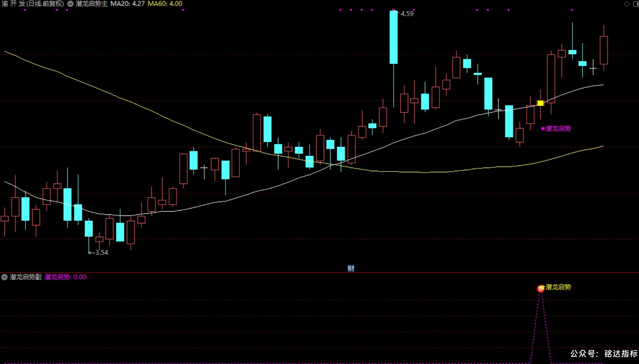This screenshot has height=364, width=639.
Task: Click the 财 financial marker icon
Action: [x=351, y=268]
